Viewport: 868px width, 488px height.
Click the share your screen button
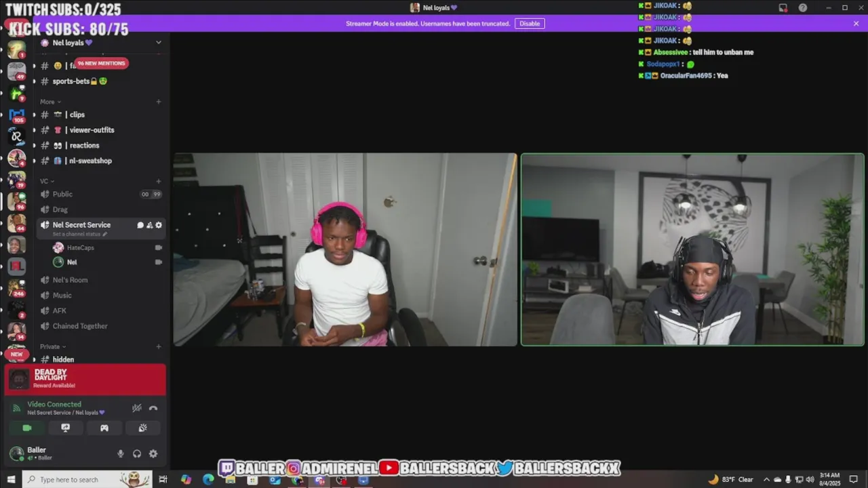tap(66, 428)
